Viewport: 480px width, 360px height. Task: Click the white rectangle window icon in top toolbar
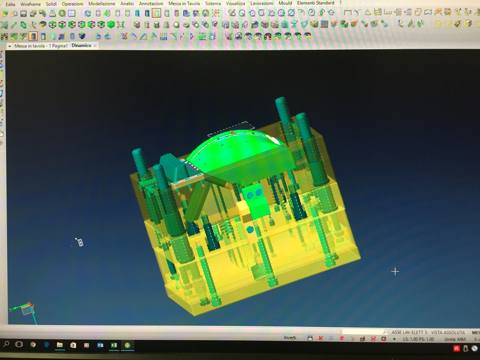click(71, 13)
